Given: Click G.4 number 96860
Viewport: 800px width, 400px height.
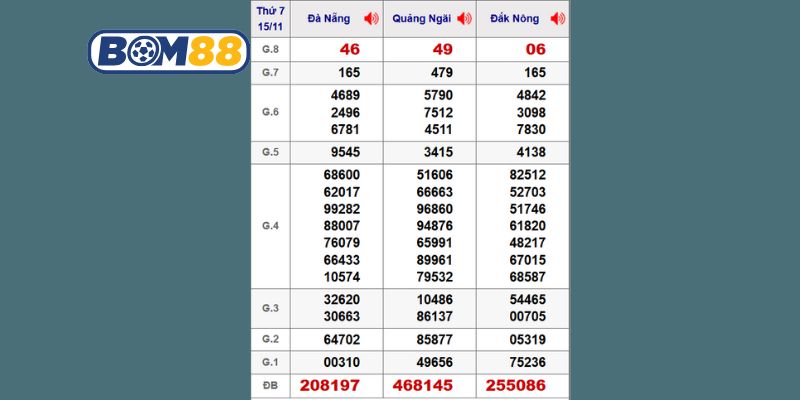Looking at the screenshot, I should coord(435,209).
